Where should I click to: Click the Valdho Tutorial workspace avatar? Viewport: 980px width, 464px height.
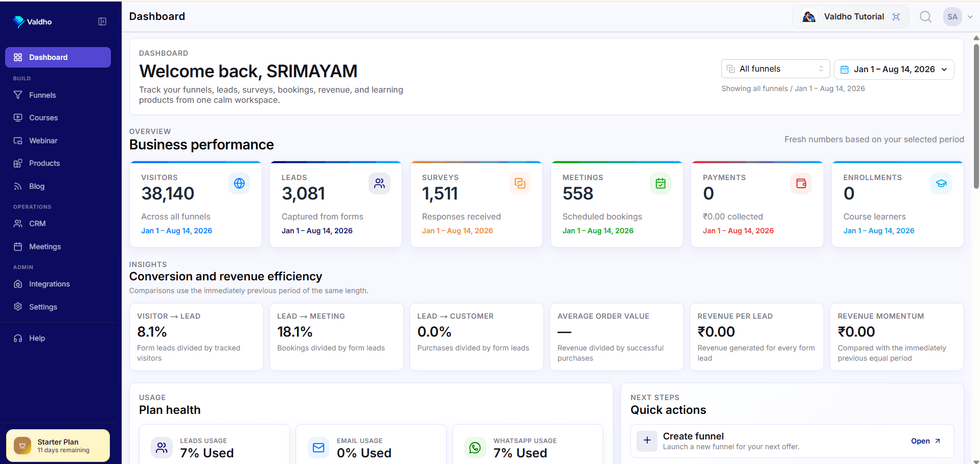tap(809, 17)
